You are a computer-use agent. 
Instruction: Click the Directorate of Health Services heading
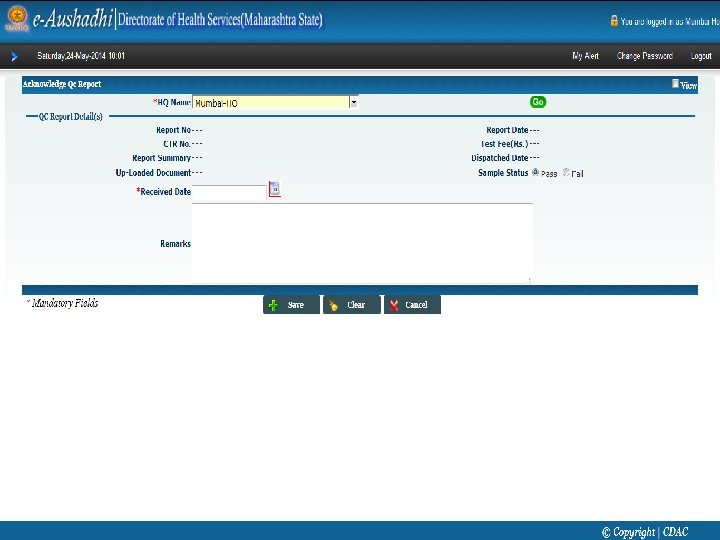point(220,20)
